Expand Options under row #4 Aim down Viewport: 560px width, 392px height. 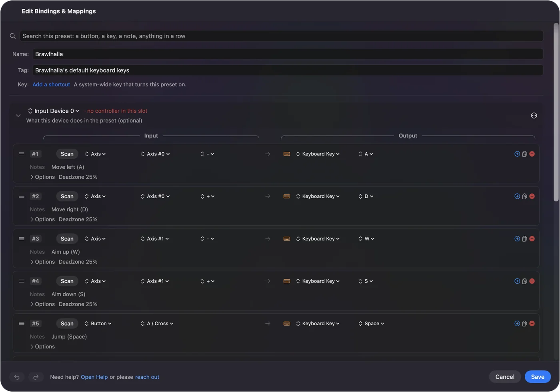pyautogui.click(x=42, y=304)
